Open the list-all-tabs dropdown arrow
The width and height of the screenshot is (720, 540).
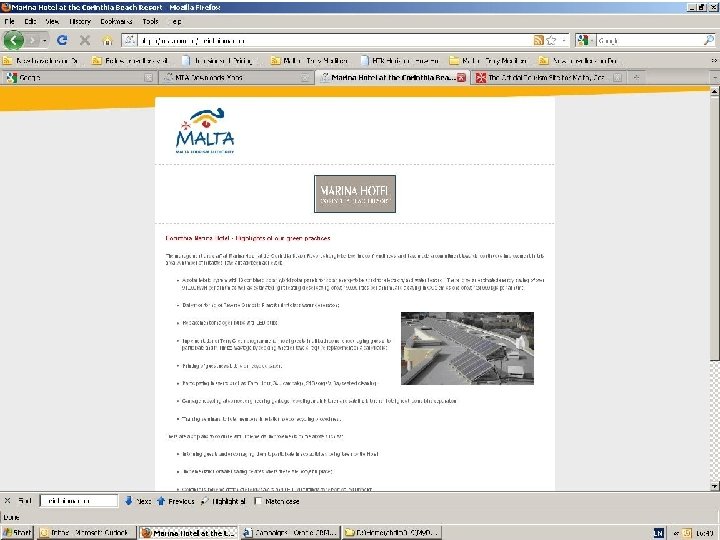coord(714,78)
